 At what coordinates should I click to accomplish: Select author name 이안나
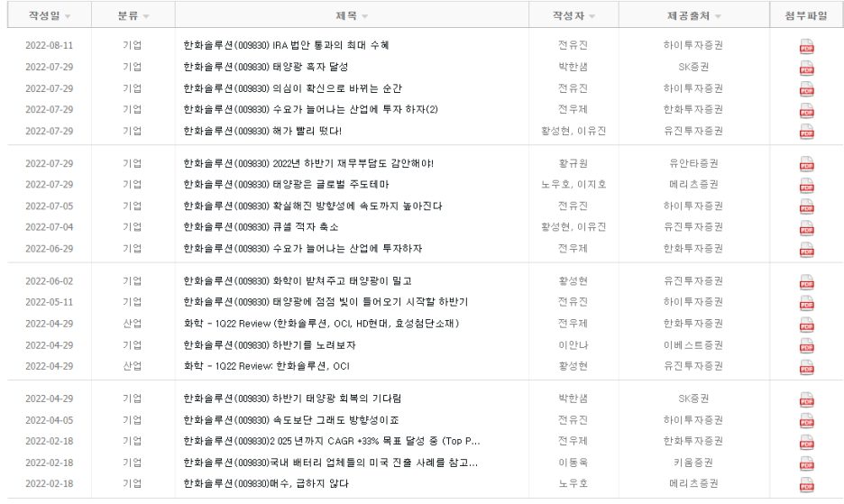(x=573, y=345)
